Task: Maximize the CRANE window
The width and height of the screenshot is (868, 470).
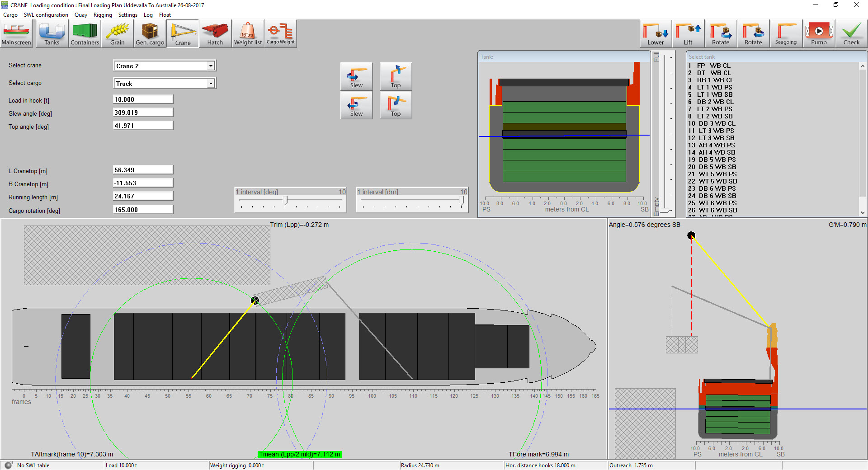Action: click(836, 5)
